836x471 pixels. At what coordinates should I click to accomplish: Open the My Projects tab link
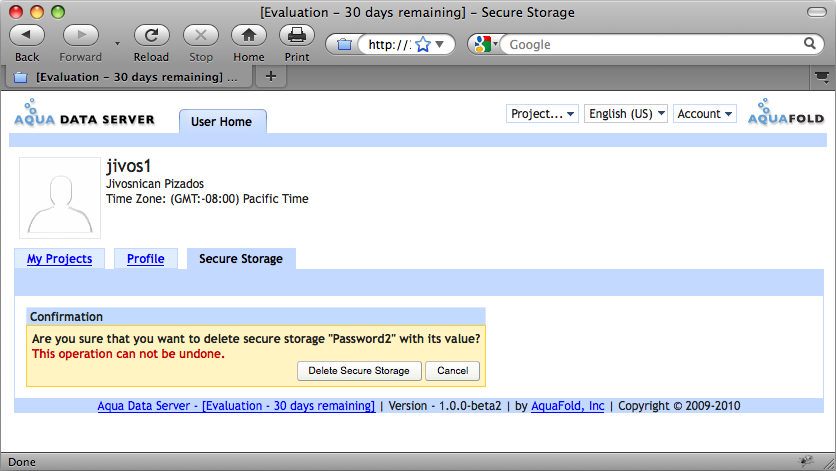[x=59, y=259]
